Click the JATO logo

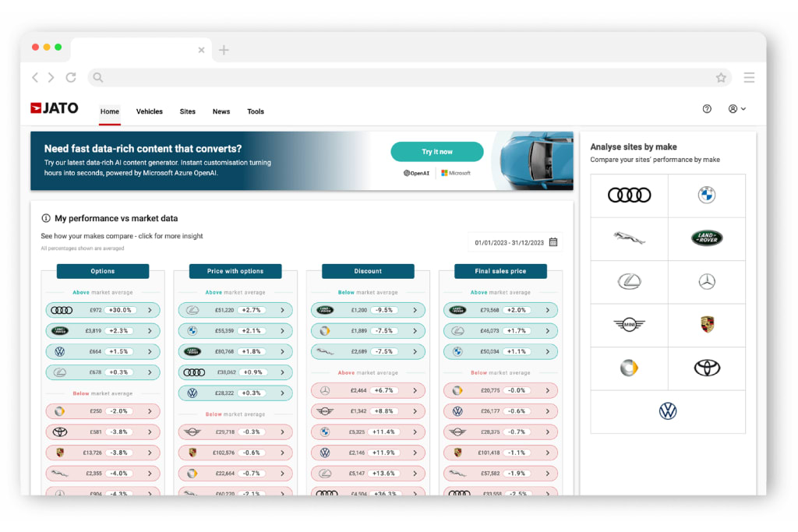(55, 107)
